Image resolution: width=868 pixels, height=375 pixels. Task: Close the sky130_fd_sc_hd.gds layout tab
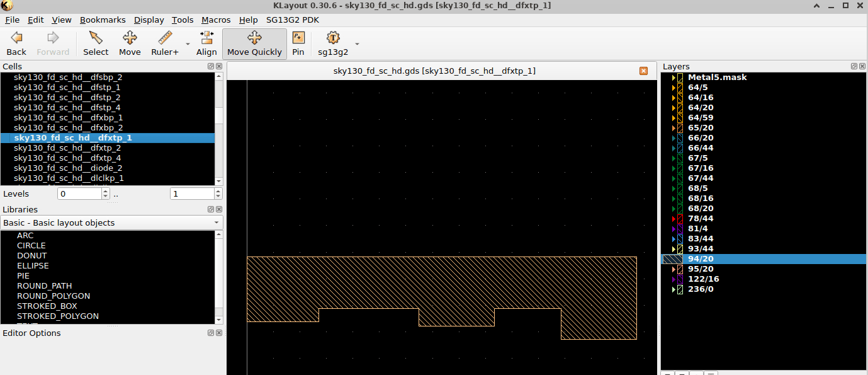[643, 71]
